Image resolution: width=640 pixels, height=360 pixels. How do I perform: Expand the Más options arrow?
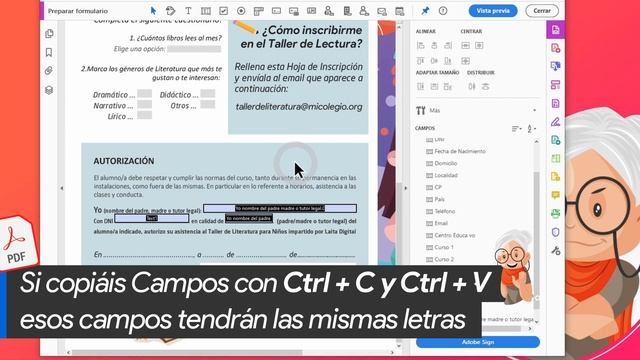pyautogui.click(x=534, y=111)
